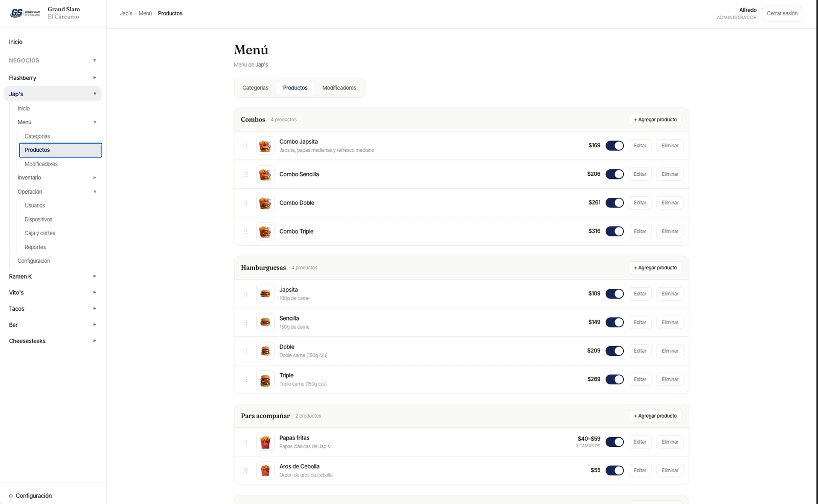Grab the drag handle for Triple burger
Image resolution: width=818 pixels, height=504 pixels.
point(245,380)
